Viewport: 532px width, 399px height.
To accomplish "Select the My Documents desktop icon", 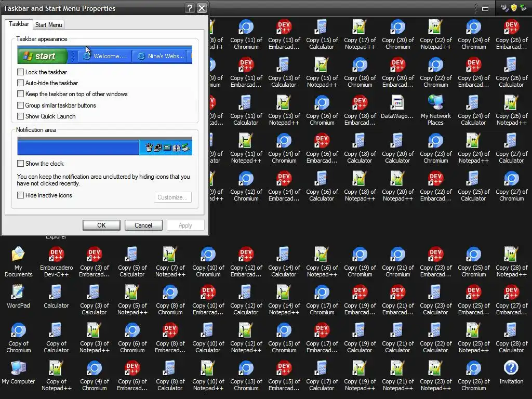I will click(x=18, y=262).
